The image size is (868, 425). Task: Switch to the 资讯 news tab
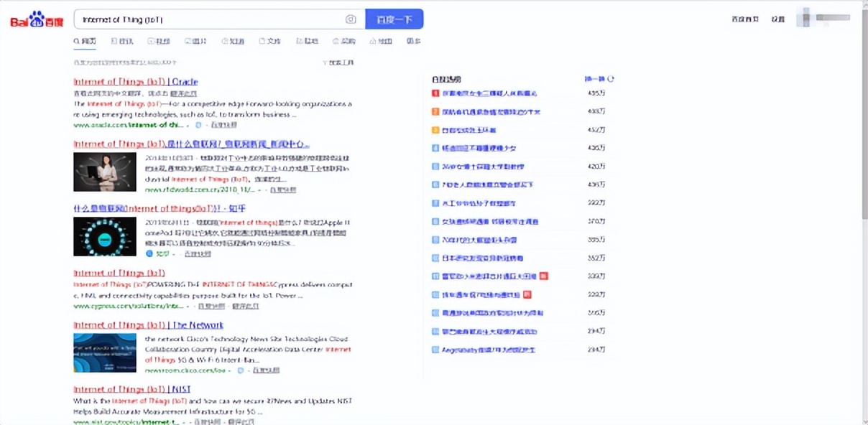coord(122,41)
